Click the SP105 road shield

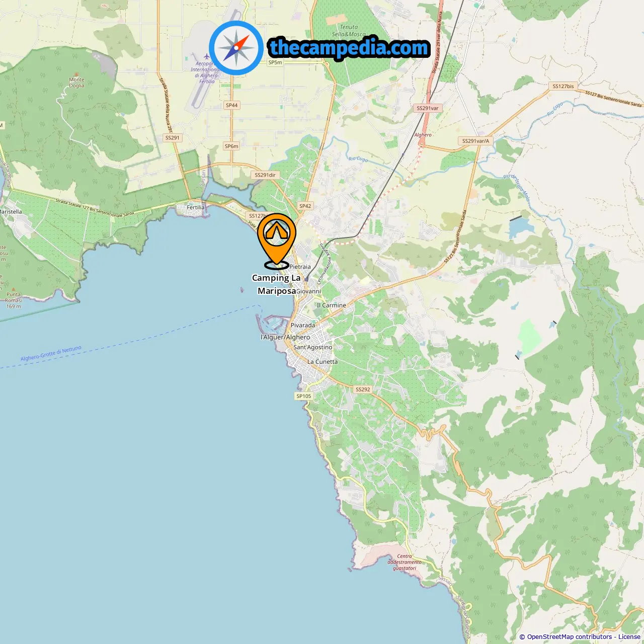(x=303, y=396)
